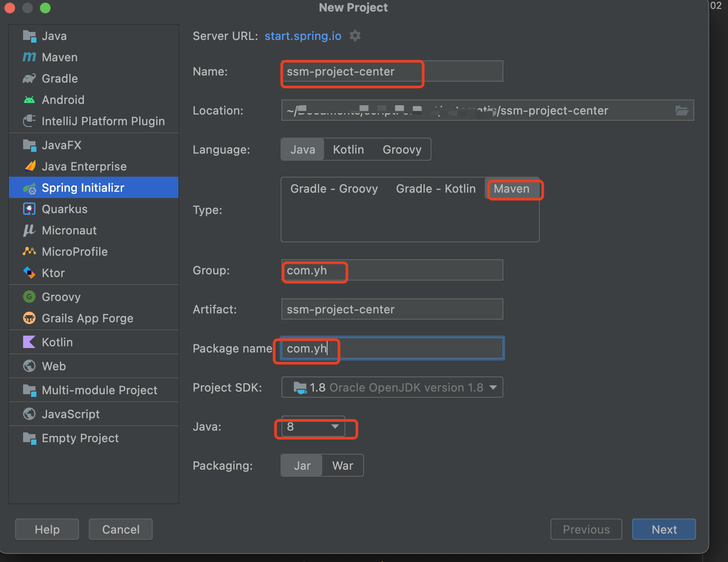The width and height of the screenshot is (728, 562).
Task: Select Kotlin as the language
Action: coord(348,150)
